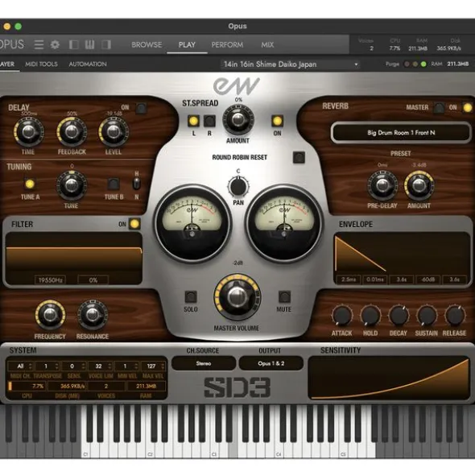Toggle the right sidebar panel icon
Image resolution: width=475 pixels, height=476 pixels.
coord(106,44)
